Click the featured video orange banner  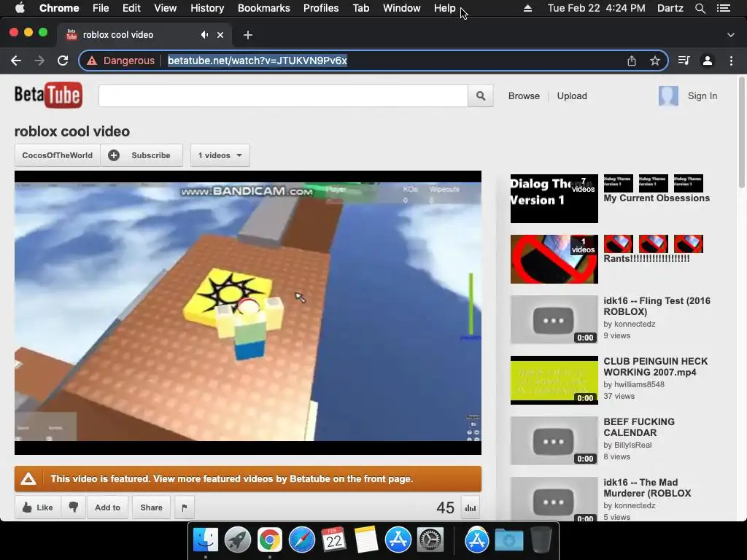click(248, 478)
